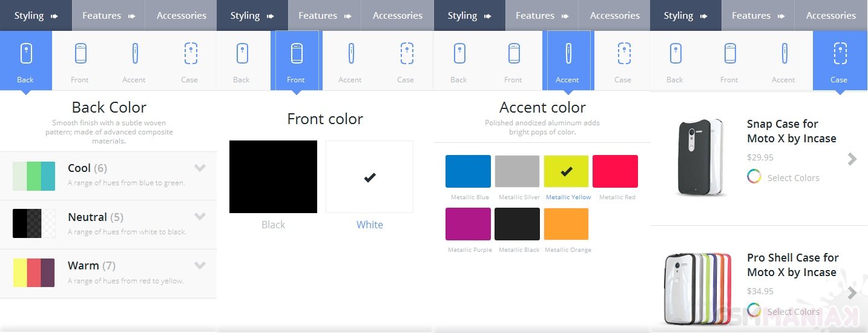Open the Pro Shell Case for Moto X title
This screenshot has height=333, width=868.
coord(792,265)
